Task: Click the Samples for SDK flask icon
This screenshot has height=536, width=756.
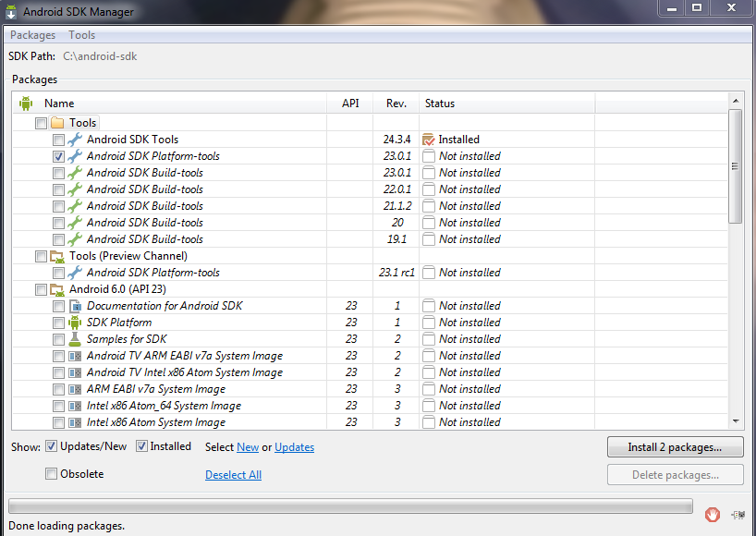Action: [x=75, y=339]
